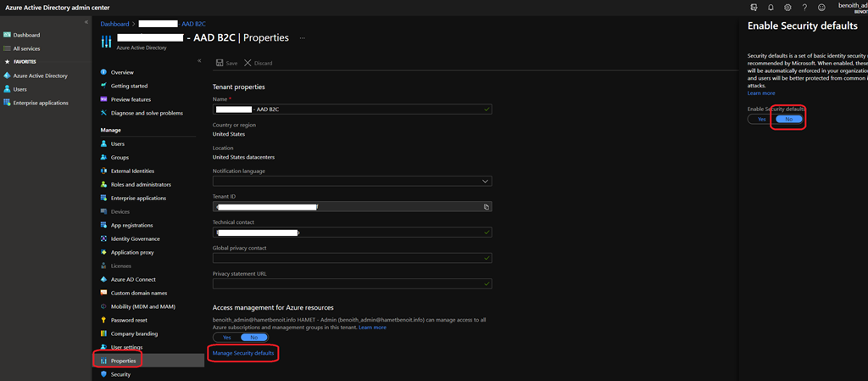Collapse the Azure AD resource menu
Image resolution: width=868 pixels, height=381 pixels.
pyautogui.click(x=199, y=61)
